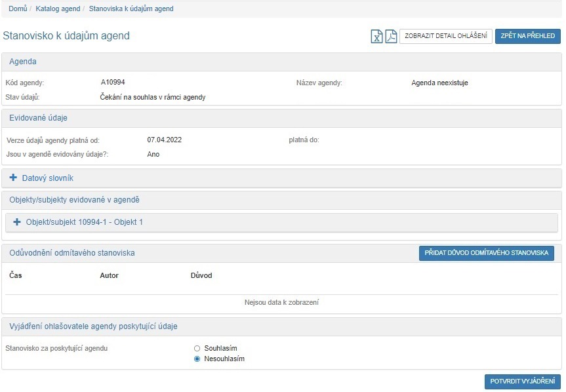Image resolution: width=566 pixels, height=392 pixels.
Task: Click the Objekty/subjekty evidované v agendě header
Action: click(73, 200)
